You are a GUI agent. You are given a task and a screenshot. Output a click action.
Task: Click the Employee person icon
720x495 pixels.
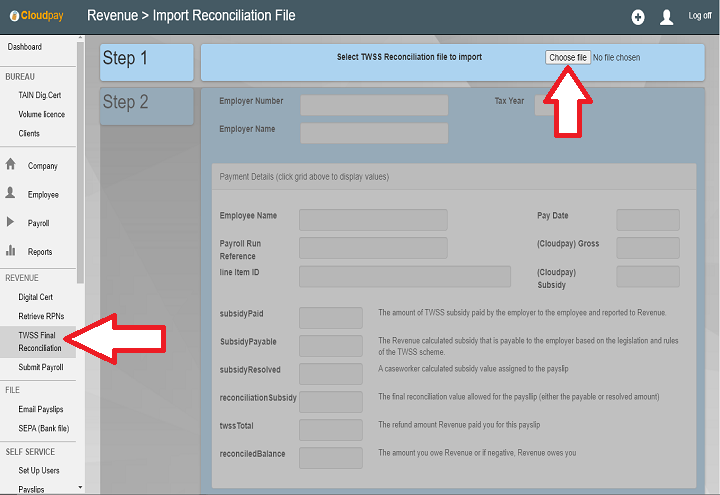(11, 194)
